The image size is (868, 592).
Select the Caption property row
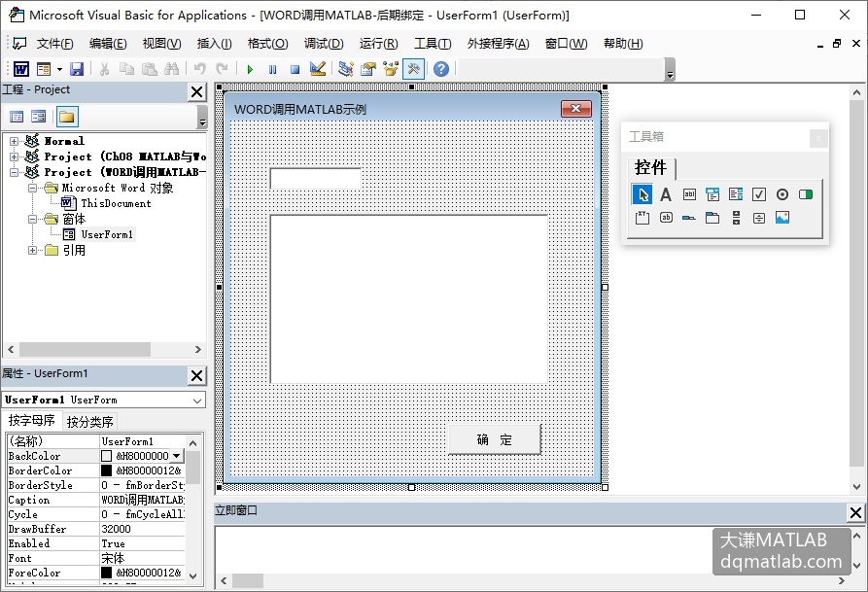click(x=96, y=500)
